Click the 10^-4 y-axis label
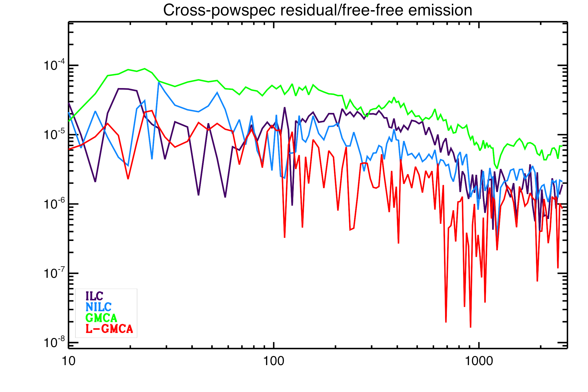The image size is (588, 392). point(54,65)
